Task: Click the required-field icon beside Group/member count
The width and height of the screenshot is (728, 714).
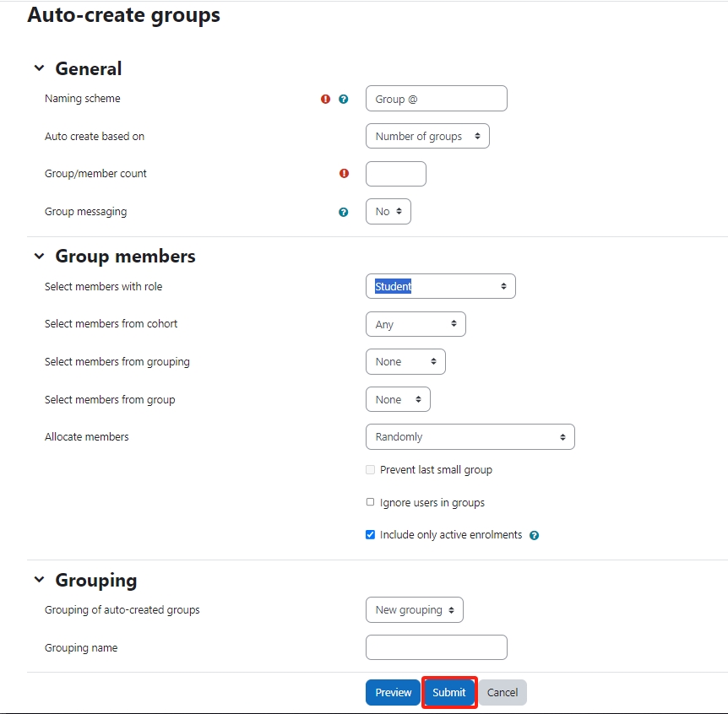Action: (x=344, y=173)
